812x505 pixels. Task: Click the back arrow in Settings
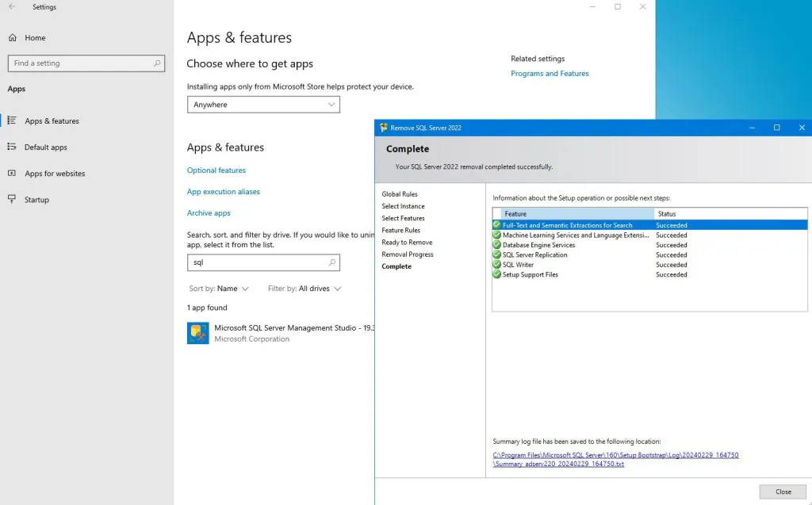click(x=10, y=7)
